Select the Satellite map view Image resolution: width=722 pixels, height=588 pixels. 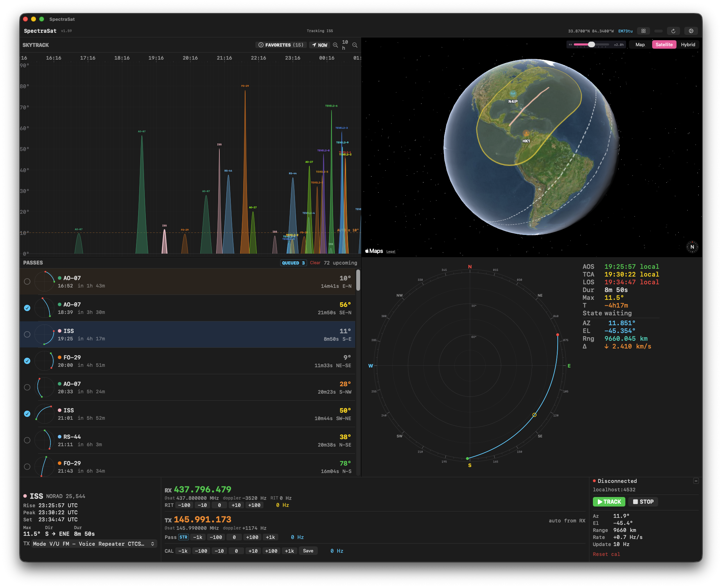coord(664,45)
